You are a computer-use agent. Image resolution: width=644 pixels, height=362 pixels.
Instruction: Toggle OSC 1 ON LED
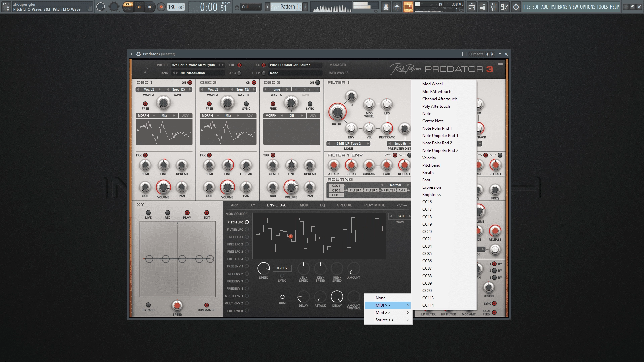[x=190, y=83]
